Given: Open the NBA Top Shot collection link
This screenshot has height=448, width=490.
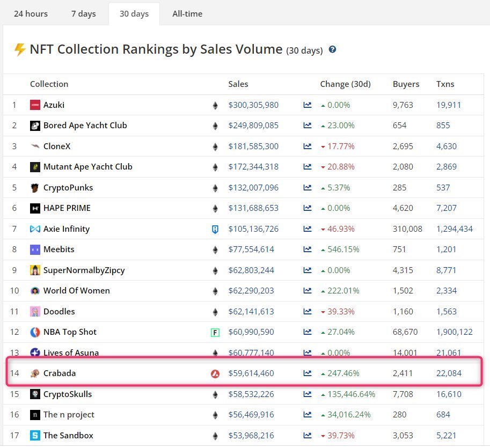Looking at the screenshot, I should pyautogui.click(x=70, y=332).
